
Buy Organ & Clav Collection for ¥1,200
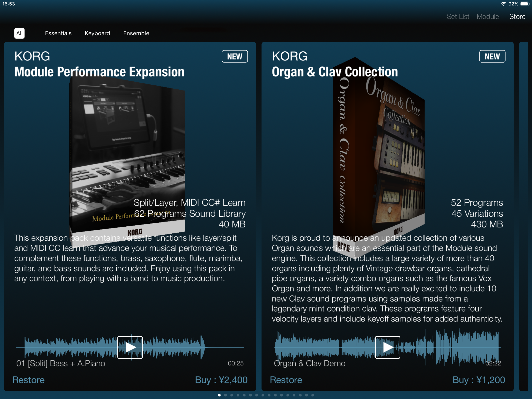pyautogui.click(x=479, y=380)
